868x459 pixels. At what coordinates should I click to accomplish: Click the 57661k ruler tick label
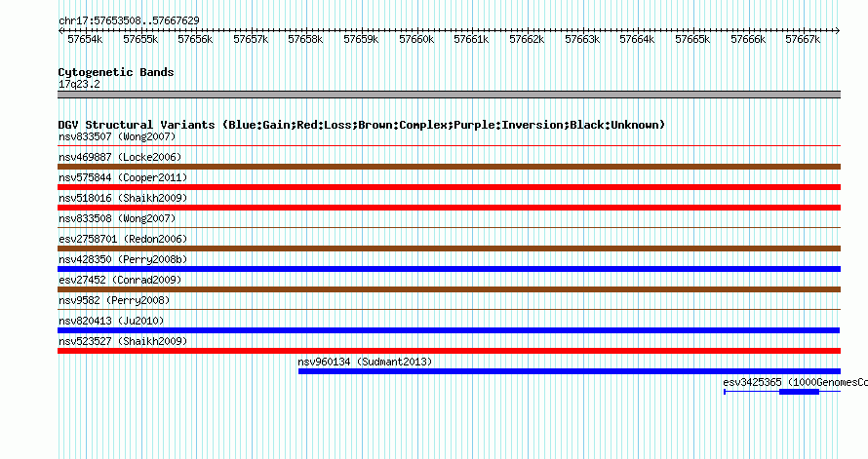471,39
